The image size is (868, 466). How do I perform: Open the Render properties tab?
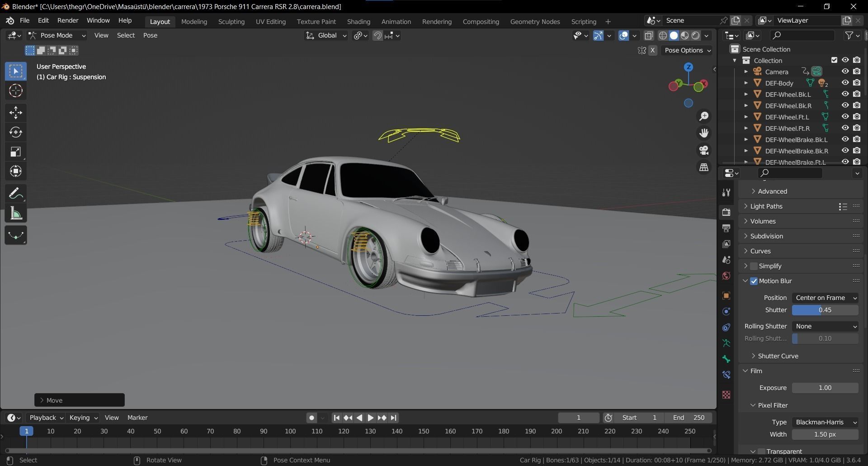726,212
